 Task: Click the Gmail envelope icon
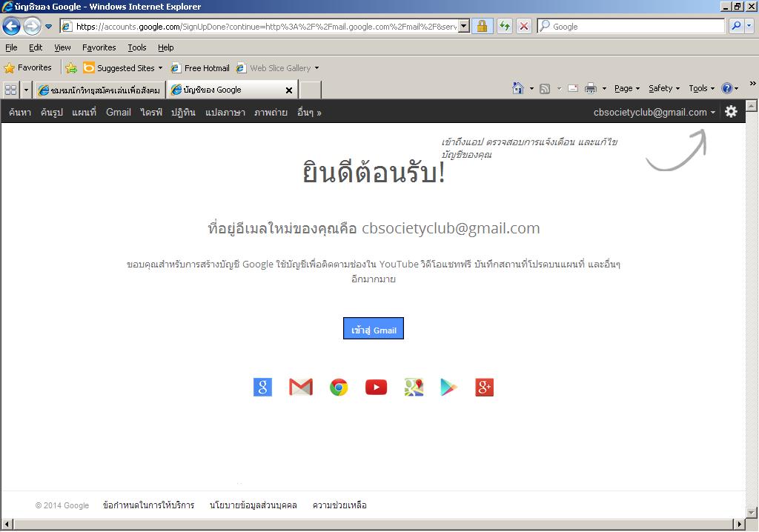point(301,387)
